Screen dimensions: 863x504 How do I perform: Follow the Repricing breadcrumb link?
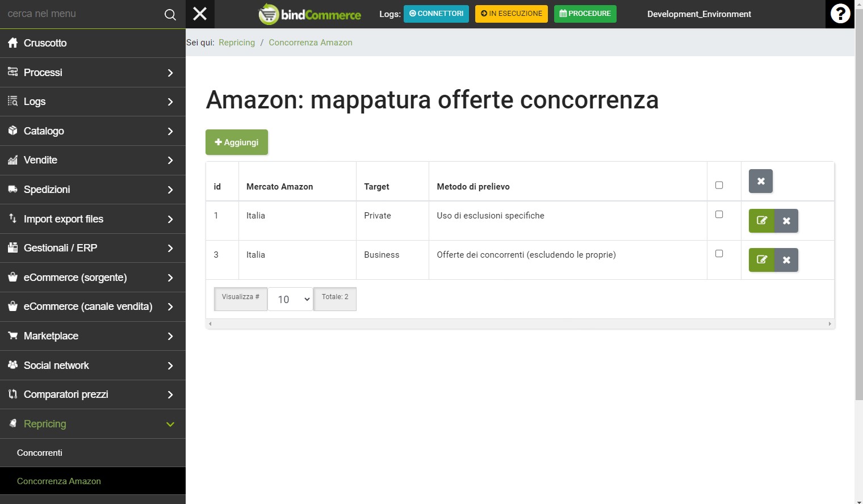[237, 42]
